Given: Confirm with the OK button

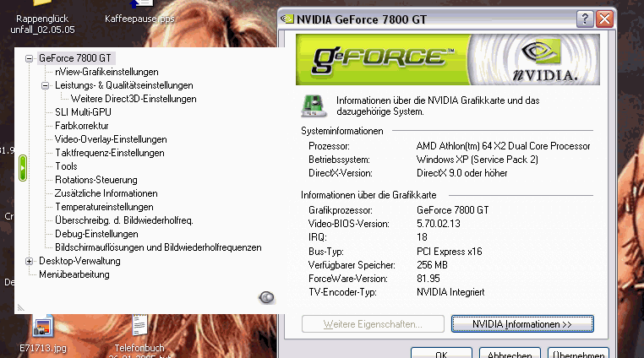Looking at the screenshot, I should [441, 354].
